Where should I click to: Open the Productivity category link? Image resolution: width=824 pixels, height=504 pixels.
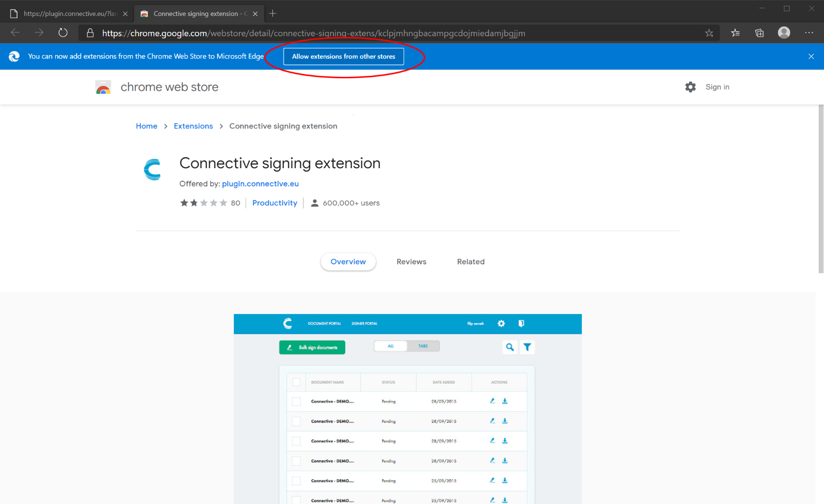click(x=275, y=203)
